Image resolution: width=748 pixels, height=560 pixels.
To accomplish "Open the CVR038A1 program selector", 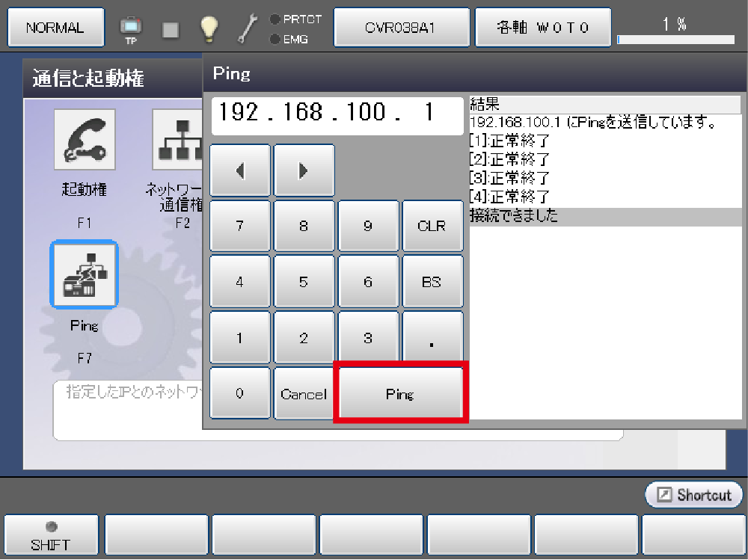I will tap(401, 28).
